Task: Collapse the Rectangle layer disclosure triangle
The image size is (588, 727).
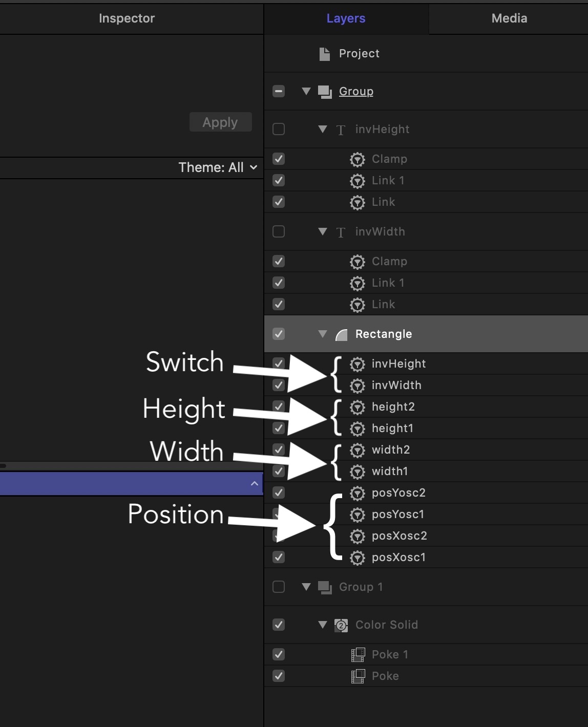Action: click(322, 334)
